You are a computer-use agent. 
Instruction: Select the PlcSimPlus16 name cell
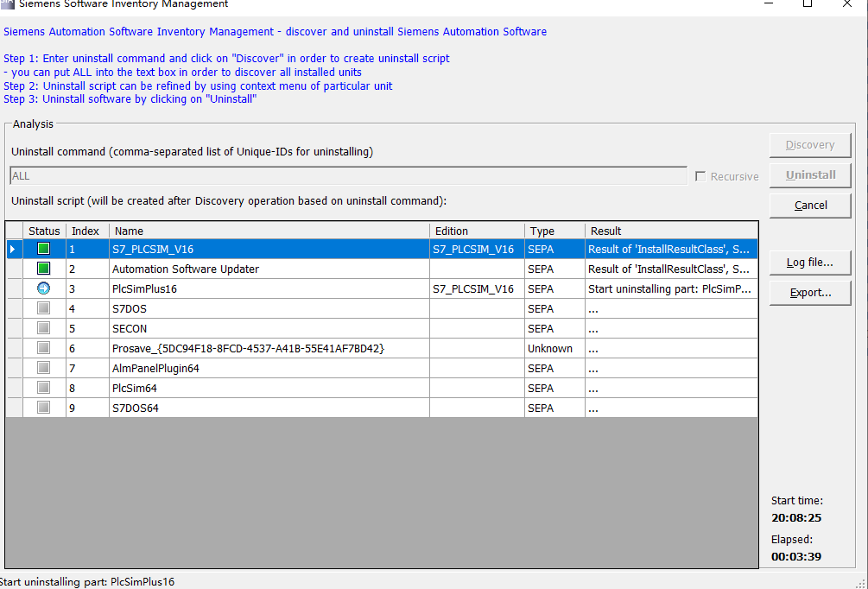coord(269,289)
